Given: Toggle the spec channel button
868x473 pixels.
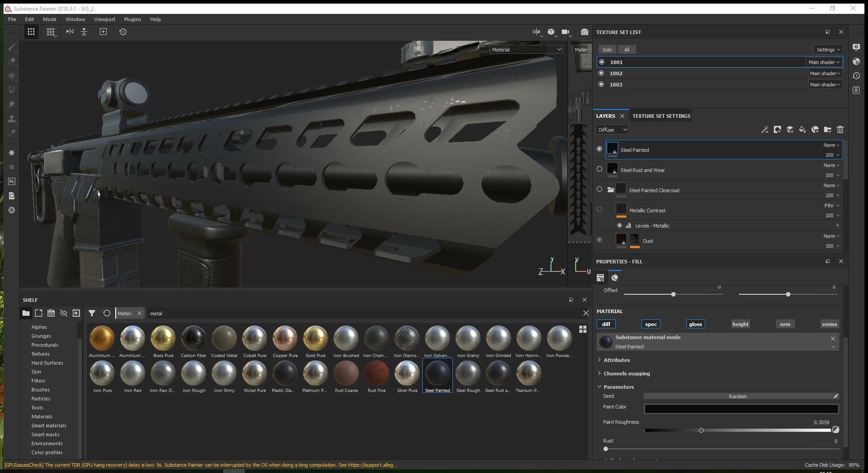Looking at the screenshot, I should tap(651, 324).
